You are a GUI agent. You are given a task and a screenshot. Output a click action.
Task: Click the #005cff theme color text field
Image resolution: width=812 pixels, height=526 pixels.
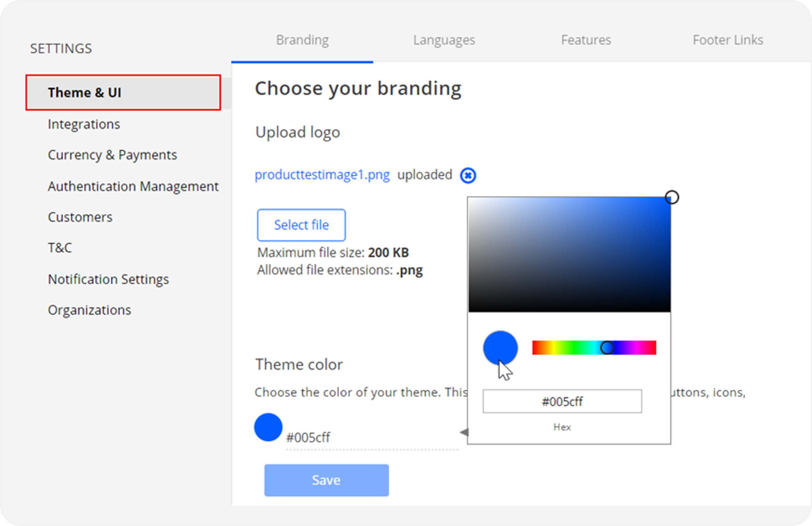(x=372, y=438)
